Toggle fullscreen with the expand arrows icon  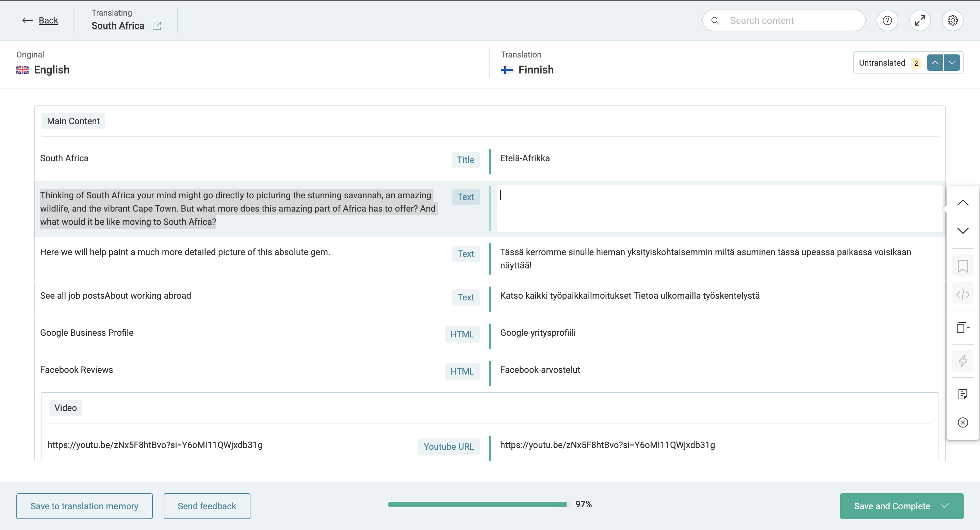coord(920,20)
